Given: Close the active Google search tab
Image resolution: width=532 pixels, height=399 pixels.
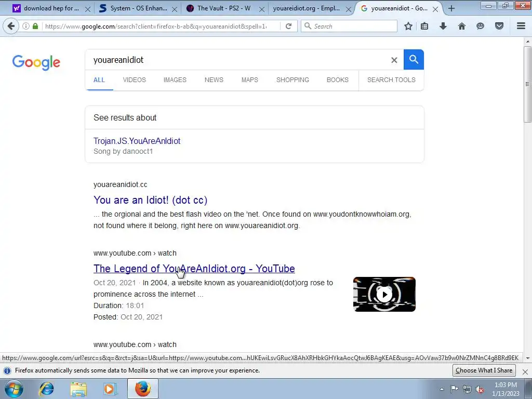Looking at the screenshot, I should click(435, 9).
